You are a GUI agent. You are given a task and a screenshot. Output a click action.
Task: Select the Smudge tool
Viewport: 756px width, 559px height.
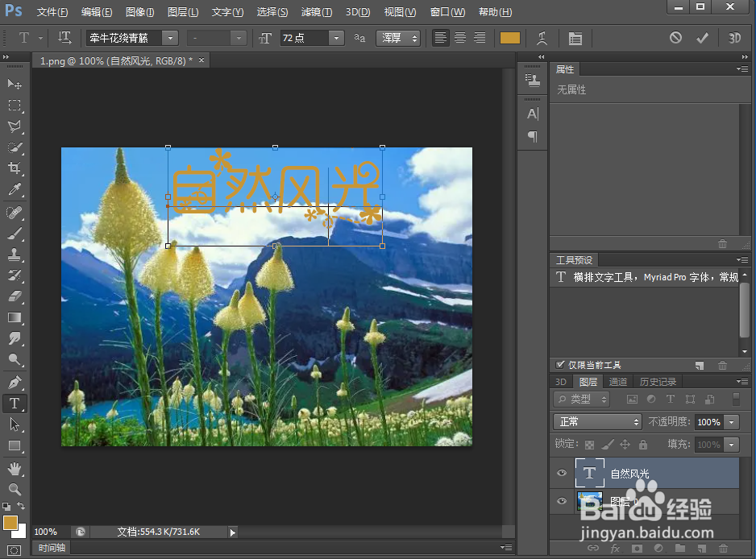point(15,338)
